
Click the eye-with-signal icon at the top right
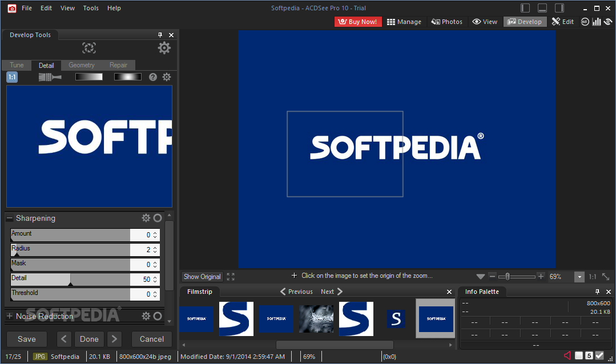pyautogui.click(x=608, y=22)
